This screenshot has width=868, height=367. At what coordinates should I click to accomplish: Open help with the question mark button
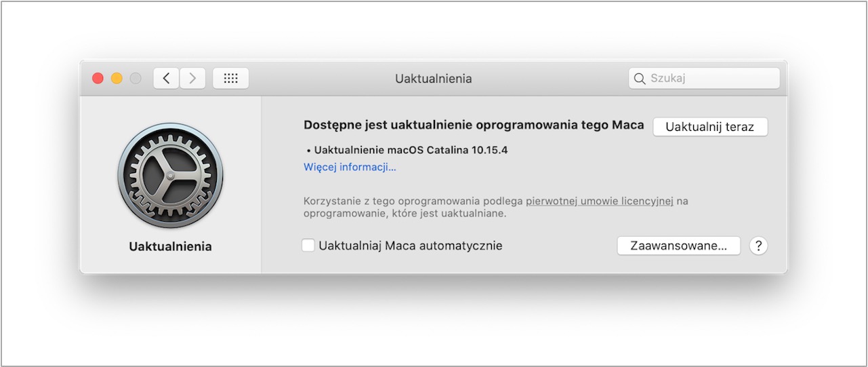[x=758, y=246]
